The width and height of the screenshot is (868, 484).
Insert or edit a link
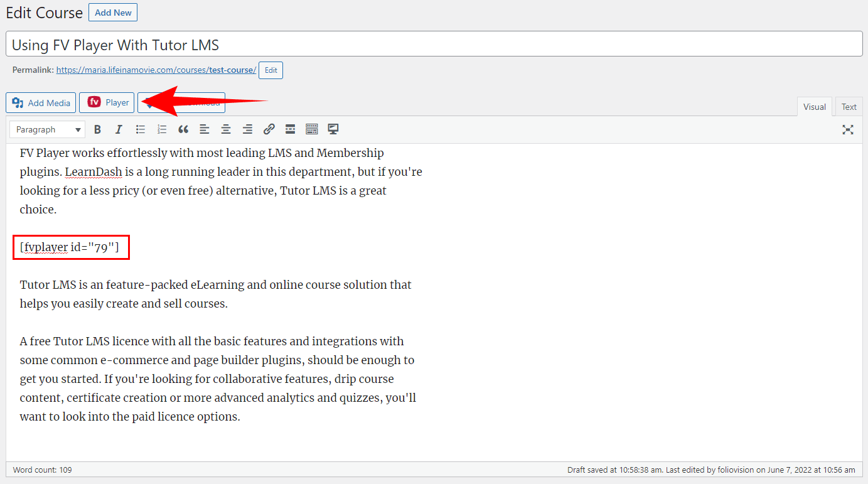point(269,129)
